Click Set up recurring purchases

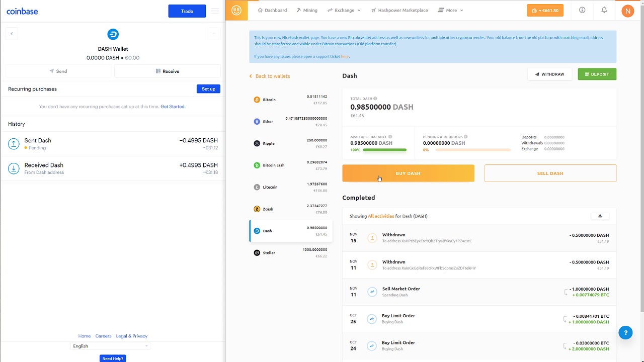(x=208, y=89)
